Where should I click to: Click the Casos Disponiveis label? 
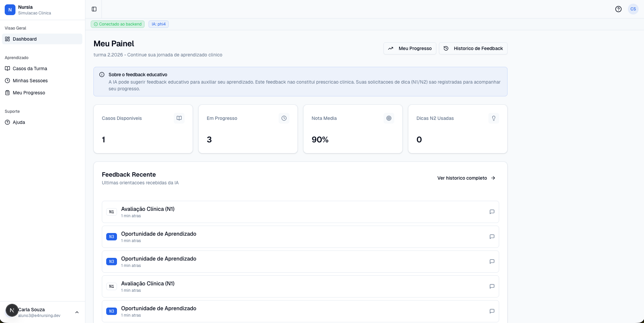(122, 118)
